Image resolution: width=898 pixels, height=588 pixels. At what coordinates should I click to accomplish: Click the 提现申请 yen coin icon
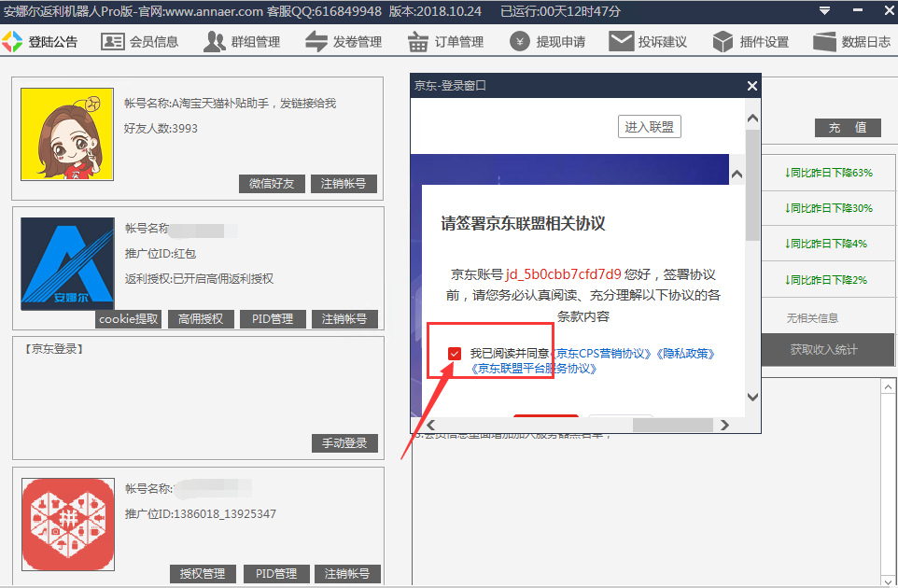pyautogui.click(x=519, y=41)
